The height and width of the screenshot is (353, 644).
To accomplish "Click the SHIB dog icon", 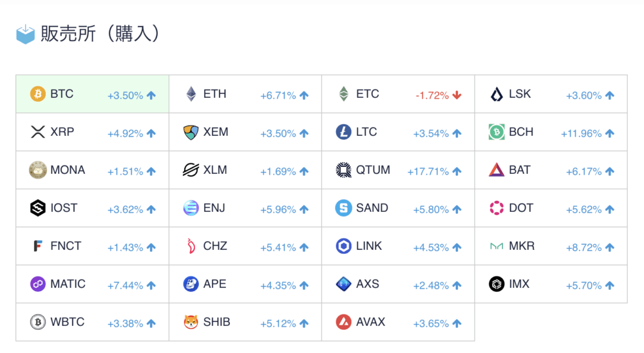I will pyautogui.click(x=191, y=322).
